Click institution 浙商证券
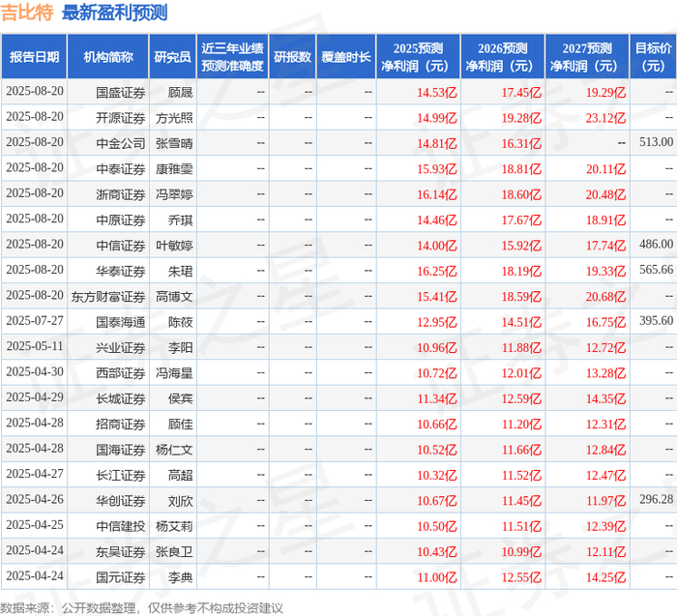The height and width of the screenshot is (616, 677). pos(121,194)
